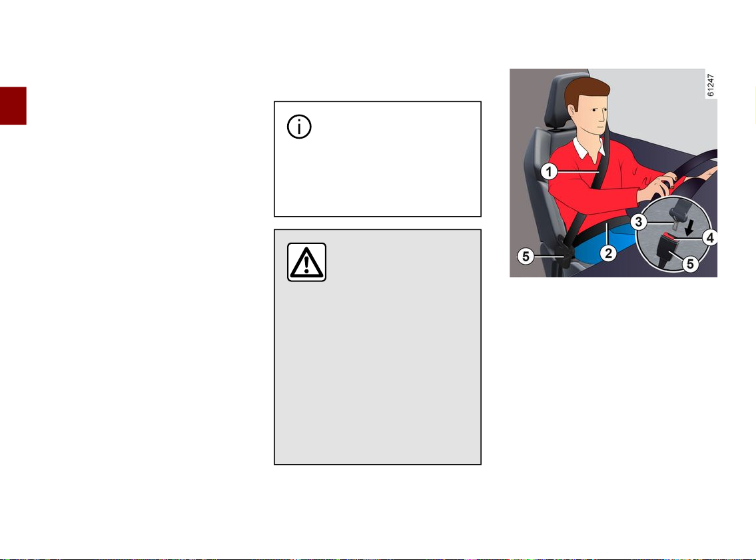
Task: Click the black downward arrow in inset
Action: (690, 227)
